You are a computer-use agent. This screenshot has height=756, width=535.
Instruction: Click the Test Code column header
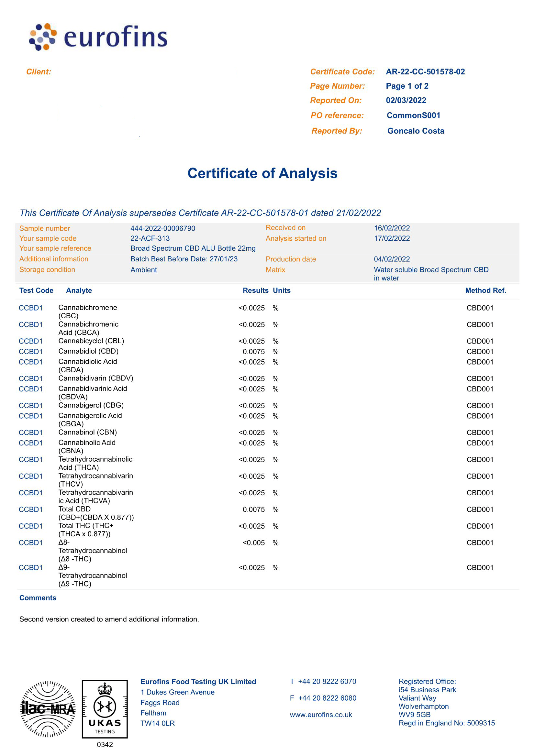36,290
